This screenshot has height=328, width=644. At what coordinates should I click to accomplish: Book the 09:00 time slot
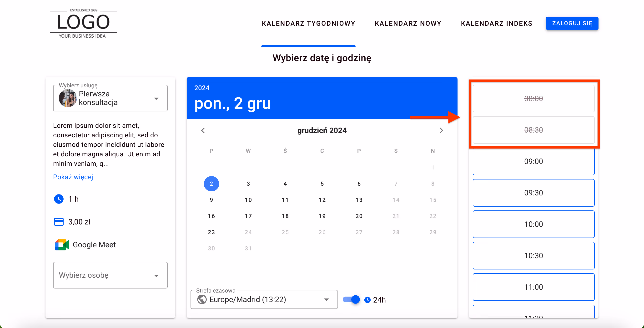pos(533,161)
